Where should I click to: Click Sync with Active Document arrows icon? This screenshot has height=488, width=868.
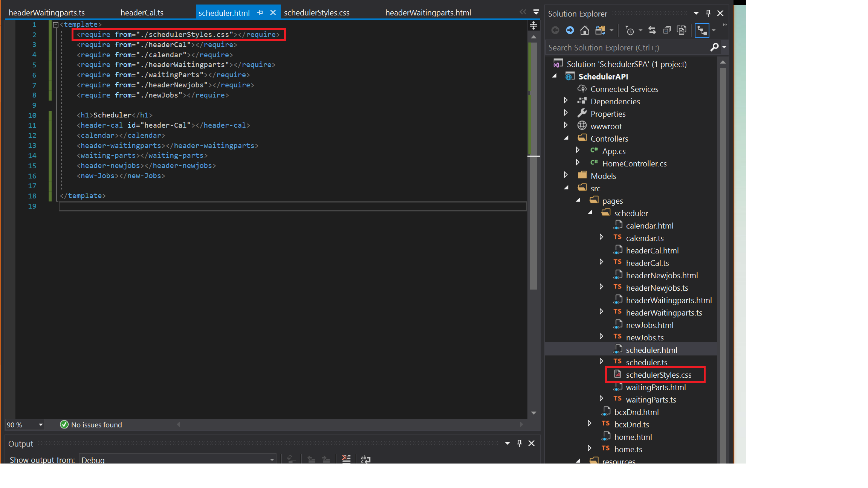pos(652,30)
